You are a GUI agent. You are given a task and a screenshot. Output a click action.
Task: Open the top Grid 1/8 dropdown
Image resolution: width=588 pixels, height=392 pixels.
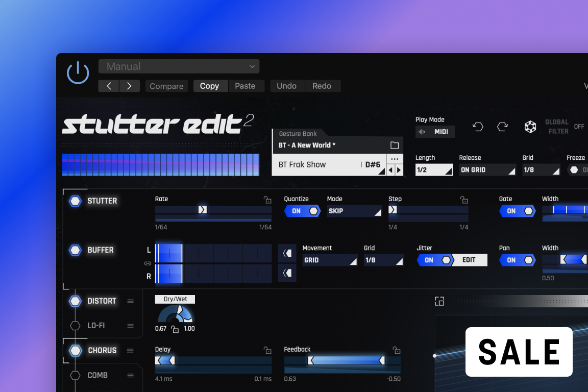tap(541, 170)
